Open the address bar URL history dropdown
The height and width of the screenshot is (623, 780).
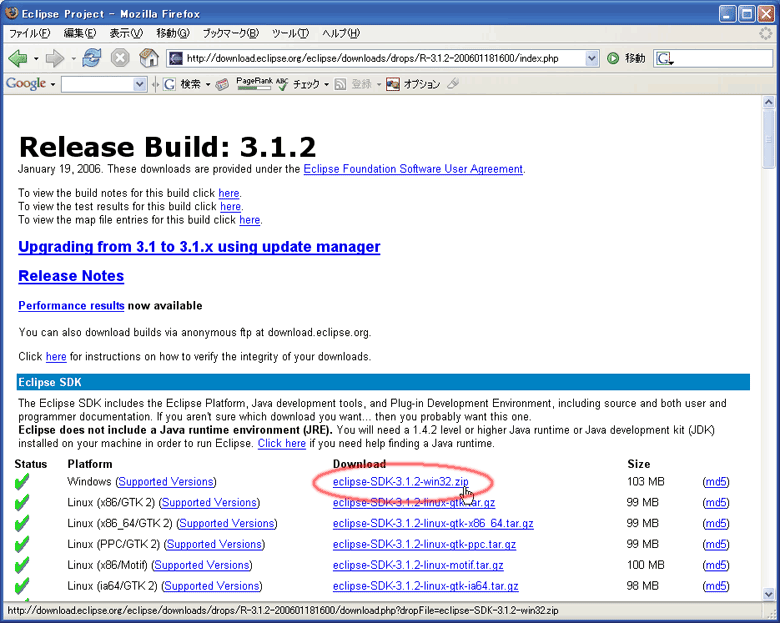coord(591,58)
